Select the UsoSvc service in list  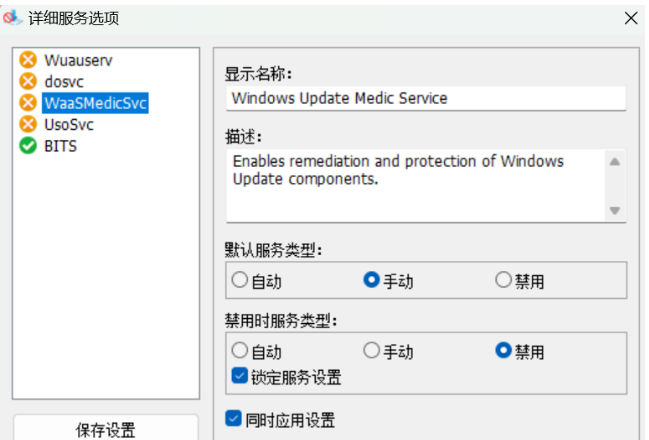tap(69, 124)
